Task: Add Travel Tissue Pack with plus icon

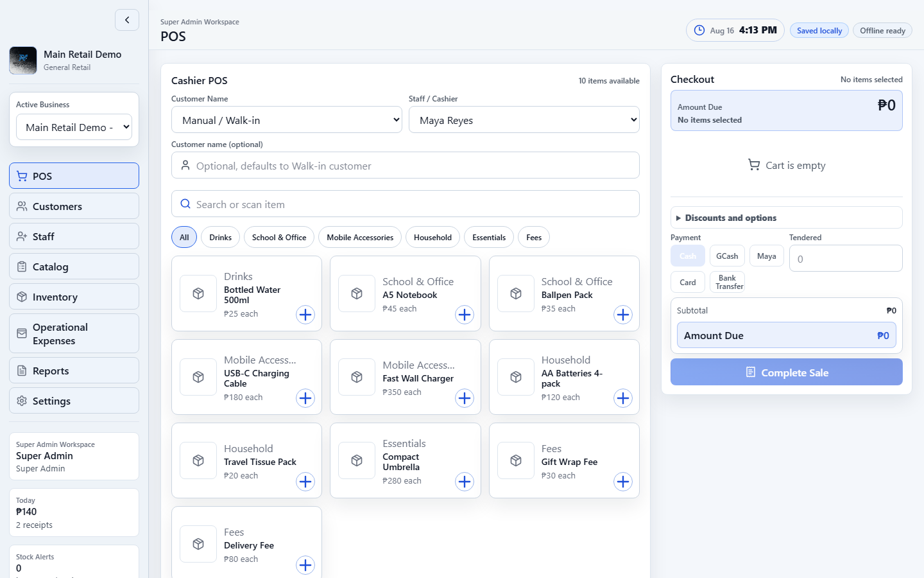Action: pos(305,482)
